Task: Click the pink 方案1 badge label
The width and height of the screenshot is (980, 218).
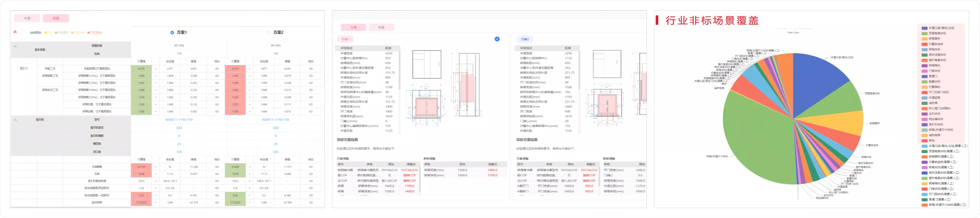Action: (345, 39)
